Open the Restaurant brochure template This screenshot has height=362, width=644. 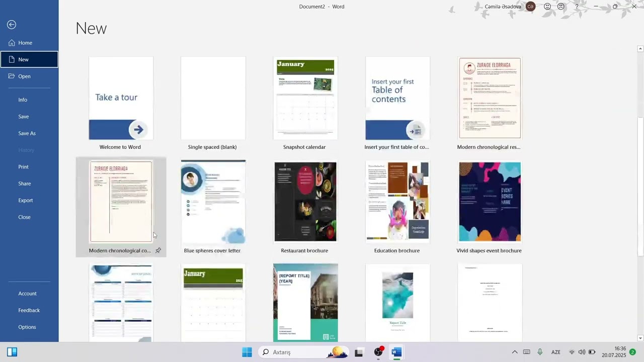tap(305, 202)
